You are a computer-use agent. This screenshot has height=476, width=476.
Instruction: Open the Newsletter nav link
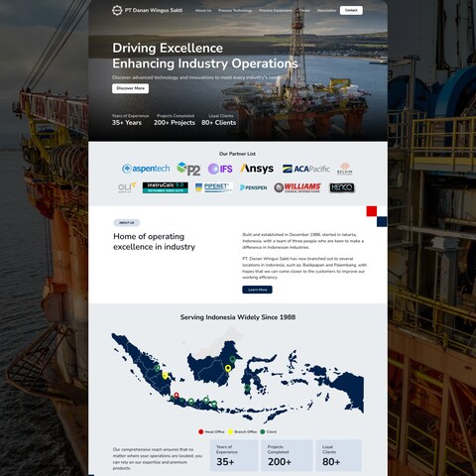[326, 11]
